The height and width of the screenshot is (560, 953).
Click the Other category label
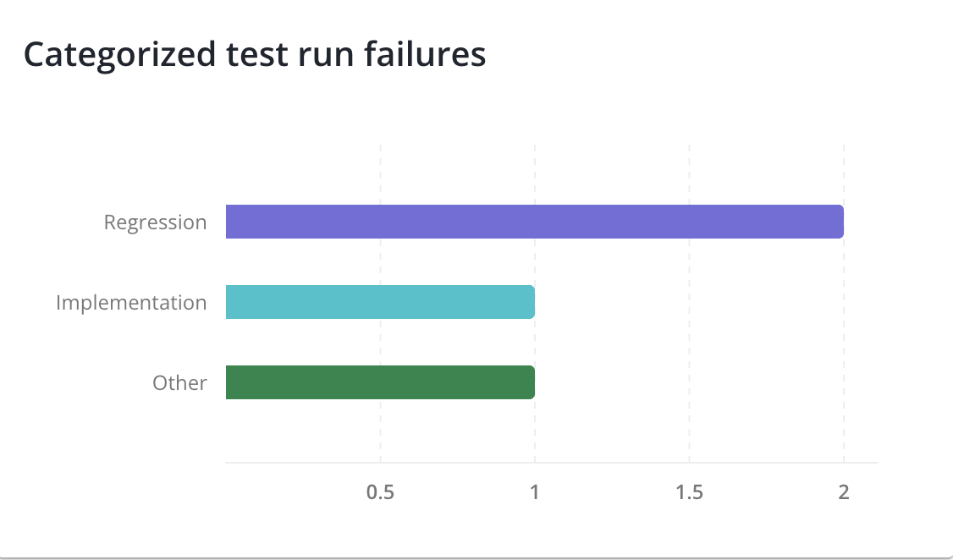pos(179,383)
